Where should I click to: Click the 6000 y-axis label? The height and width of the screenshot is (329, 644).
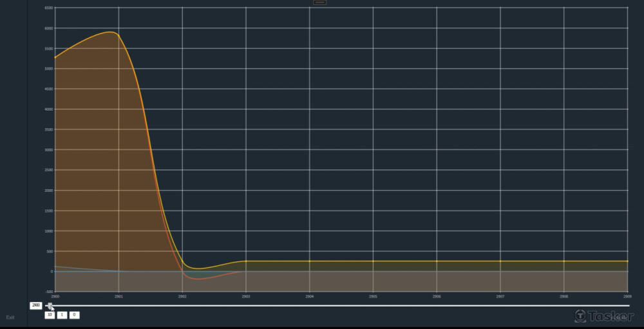[x=48, y=28]
